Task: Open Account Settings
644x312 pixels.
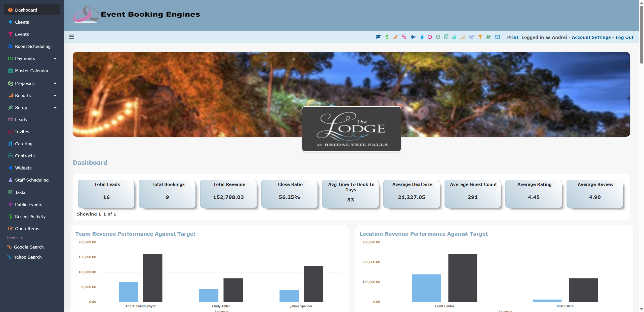Action: [x=591, y=37]
